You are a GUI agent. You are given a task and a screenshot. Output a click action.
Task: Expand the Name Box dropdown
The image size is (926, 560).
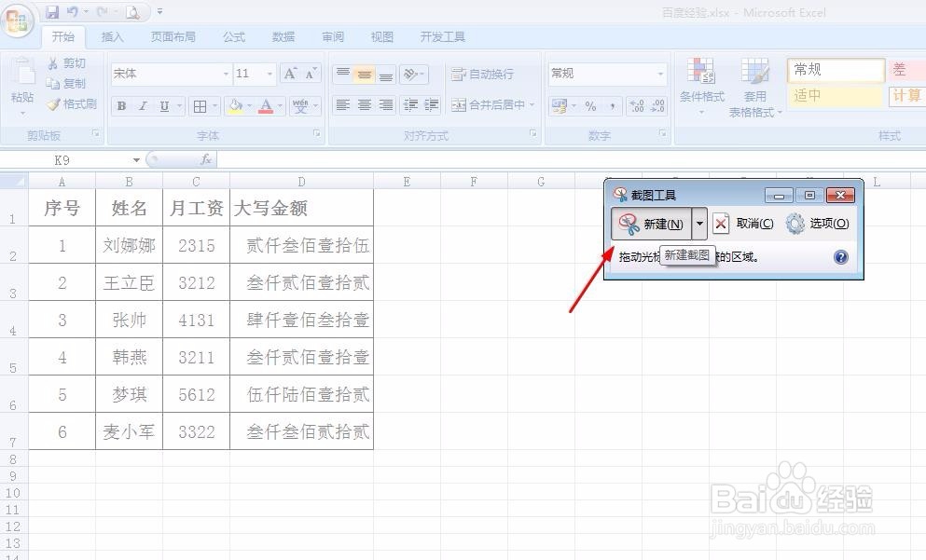pos(136,160)
